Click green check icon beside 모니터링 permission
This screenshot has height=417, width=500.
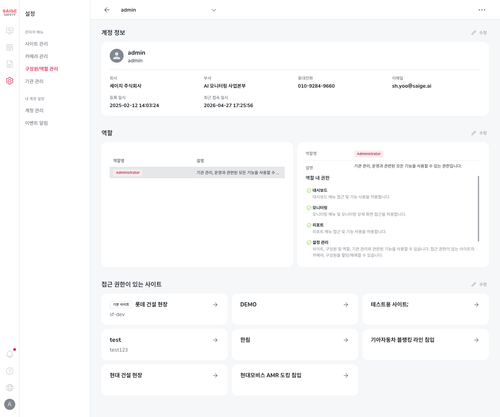309,208
